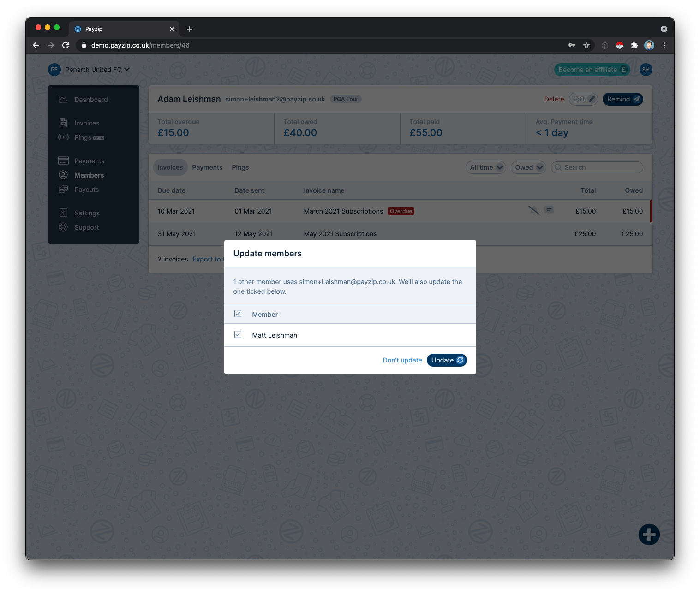This screenshot has width=700, height=594.
Task: Click the Pings broadcast icon
Action: pos(63,137)
